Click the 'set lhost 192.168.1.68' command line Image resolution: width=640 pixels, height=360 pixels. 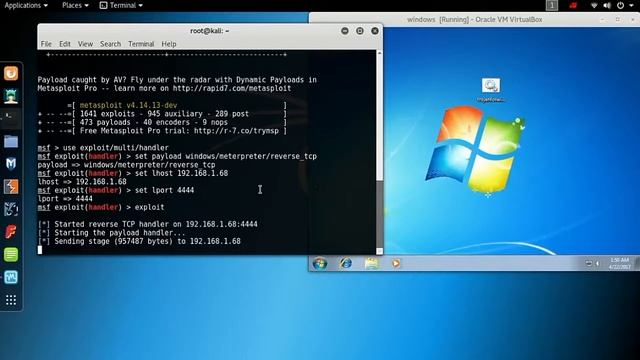coord(133,173)
